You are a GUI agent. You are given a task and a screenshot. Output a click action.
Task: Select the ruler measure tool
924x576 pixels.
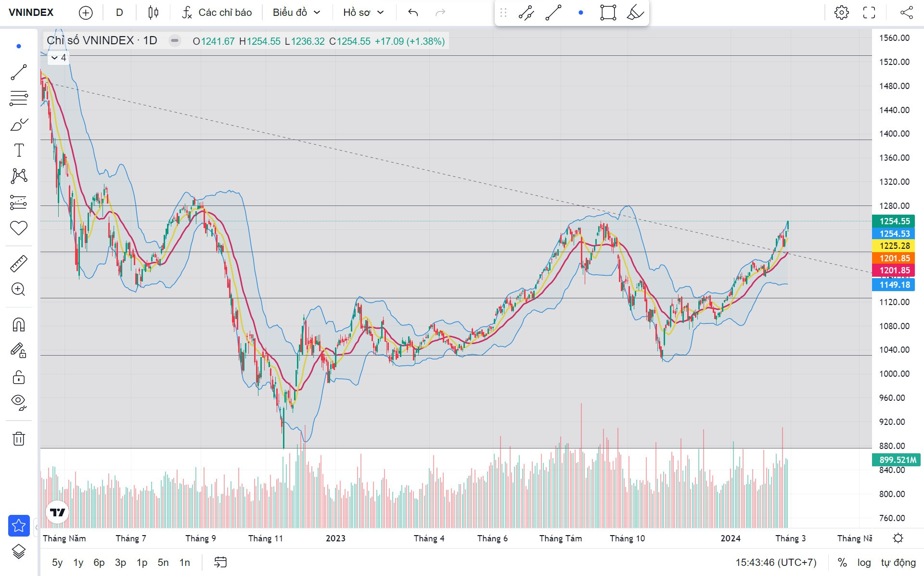pyautogui.click(x=19, y=264)
